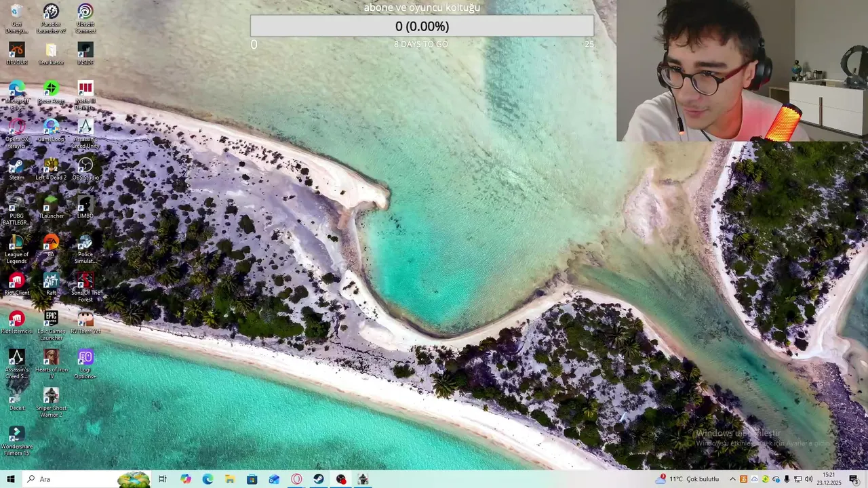The image size is (868, 488).
Task: Expand the hidden system tray icons
Action: pyautogui.click(x=732, y=479)
